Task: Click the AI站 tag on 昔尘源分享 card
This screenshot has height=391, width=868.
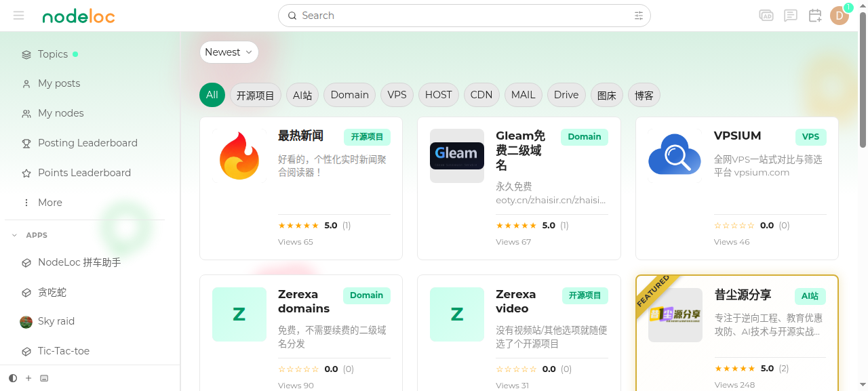Action: point(810,296)
